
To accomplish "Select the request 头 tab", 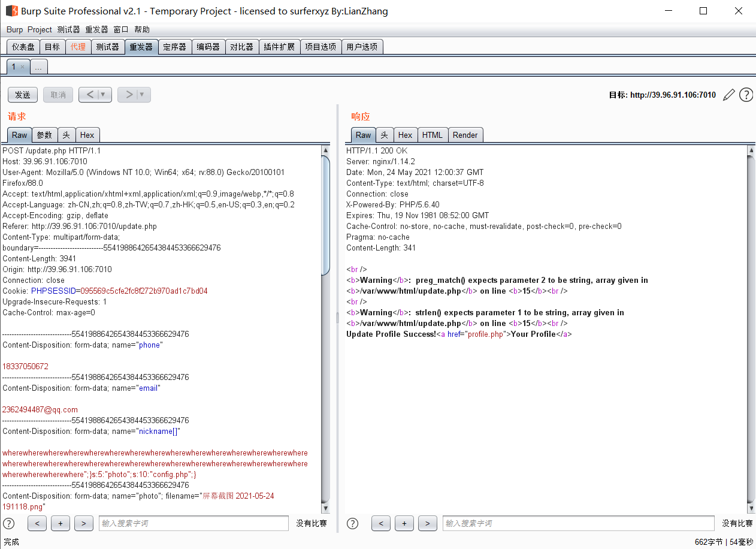I will pos(66,135).
